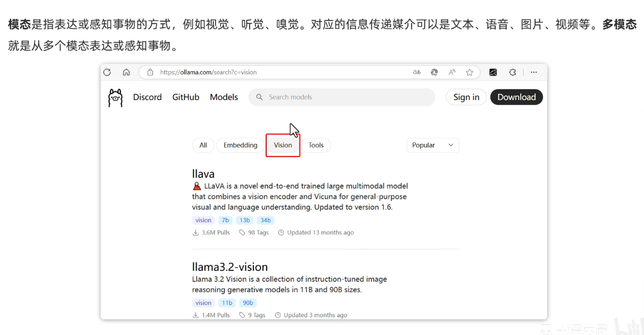This screenshot has height=335, width=644.
Task: Open the Popular sort dropdown
Action: (x=432, y=146)
